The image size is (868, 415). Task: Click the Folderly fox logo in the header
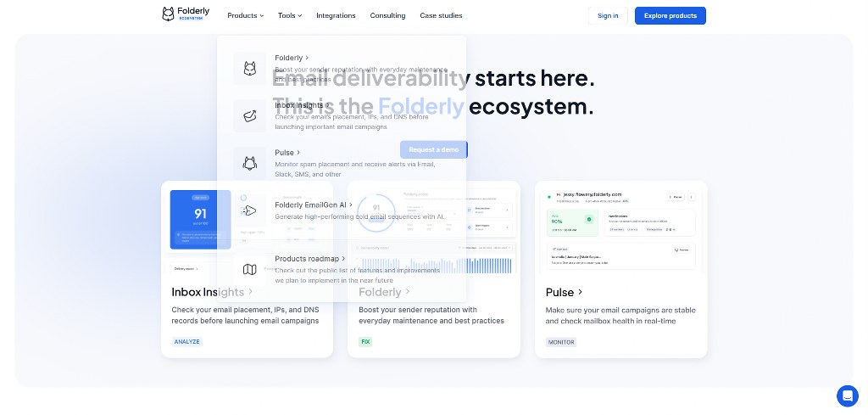pyautogui.click(x=186, y=14)
